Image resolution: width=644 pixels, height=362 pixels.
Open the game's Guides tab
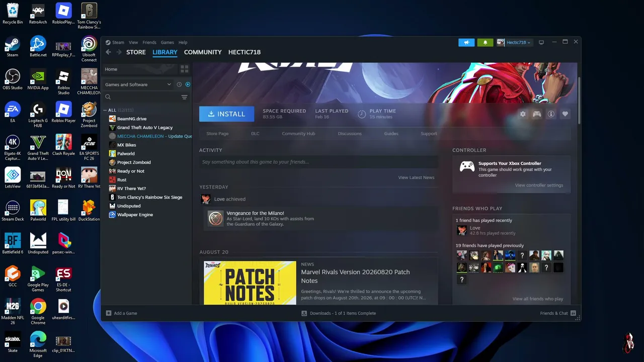(x=391, y=134)
